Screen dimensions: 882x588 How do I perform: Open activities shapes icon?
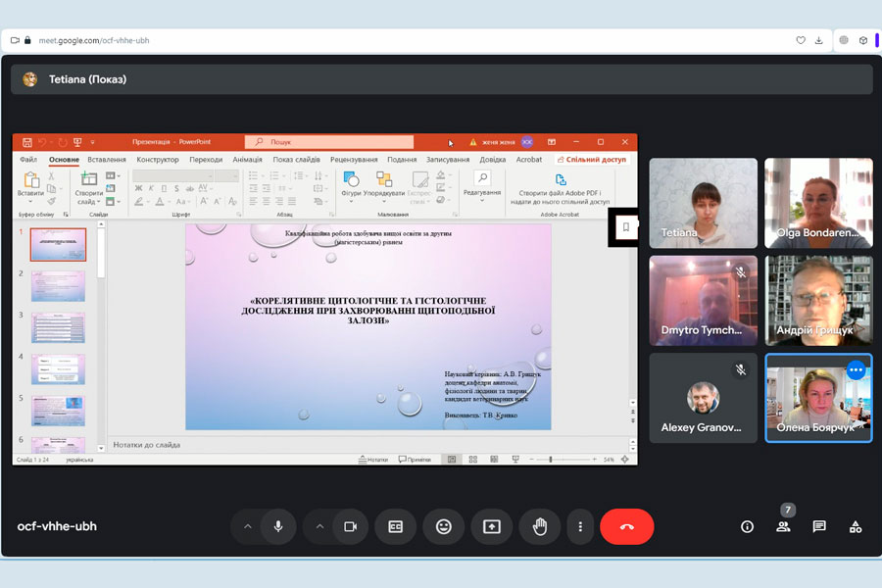(855, 526)
